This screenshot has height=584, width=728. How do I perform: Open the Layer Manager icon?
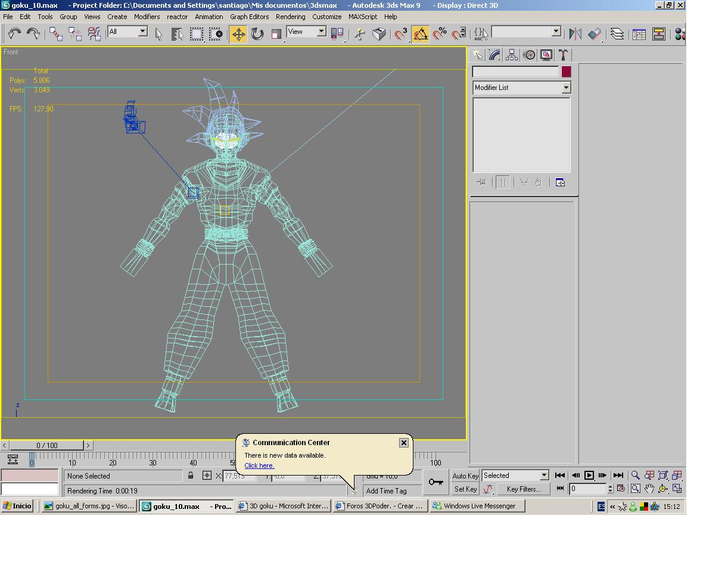pos(617,34)
